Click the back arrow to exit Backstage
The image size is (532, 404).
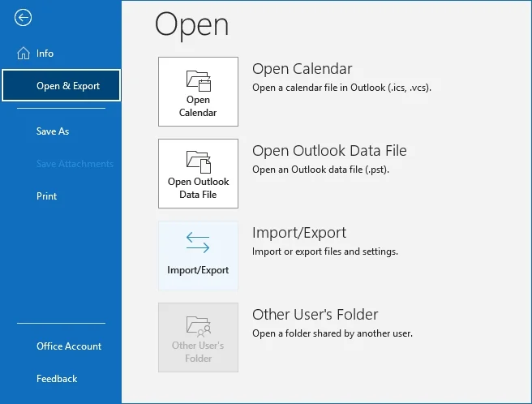24,18
